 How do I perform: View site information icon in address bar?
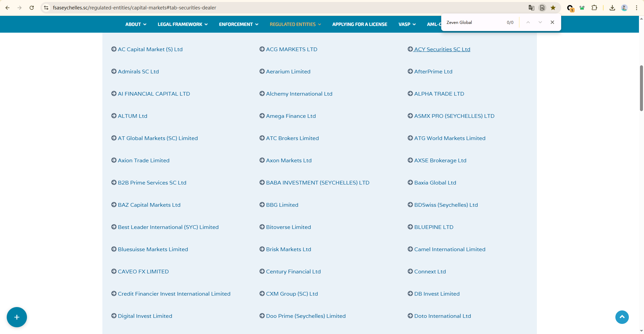46,8
